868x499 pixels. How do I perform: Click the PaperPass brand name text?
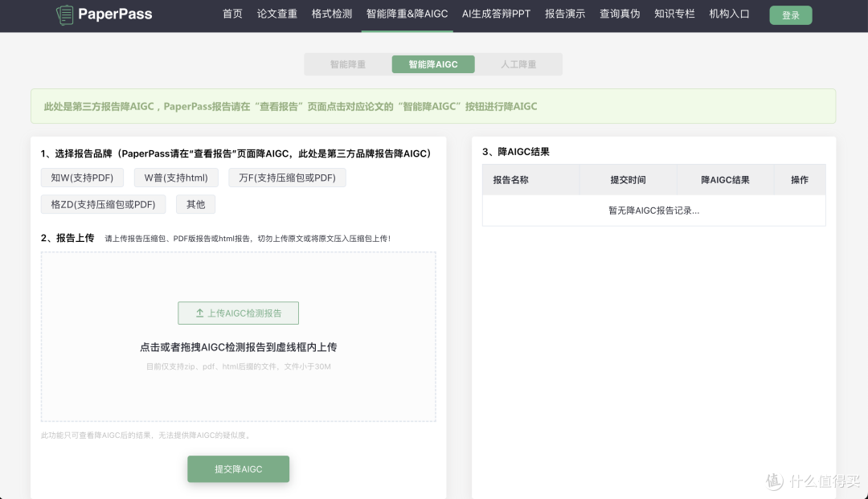(115, 14)
